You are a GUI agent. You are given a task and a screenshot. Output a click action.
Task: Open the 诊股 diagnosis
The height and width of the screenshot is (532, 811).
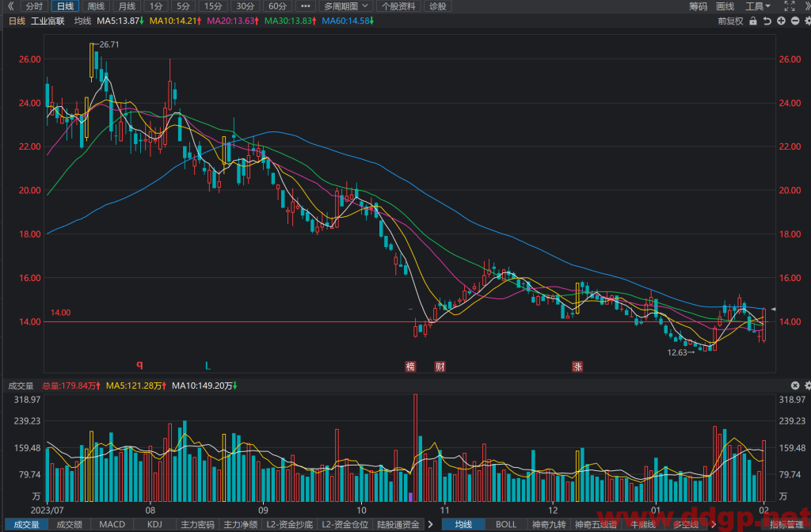click(x=437, y=6)
